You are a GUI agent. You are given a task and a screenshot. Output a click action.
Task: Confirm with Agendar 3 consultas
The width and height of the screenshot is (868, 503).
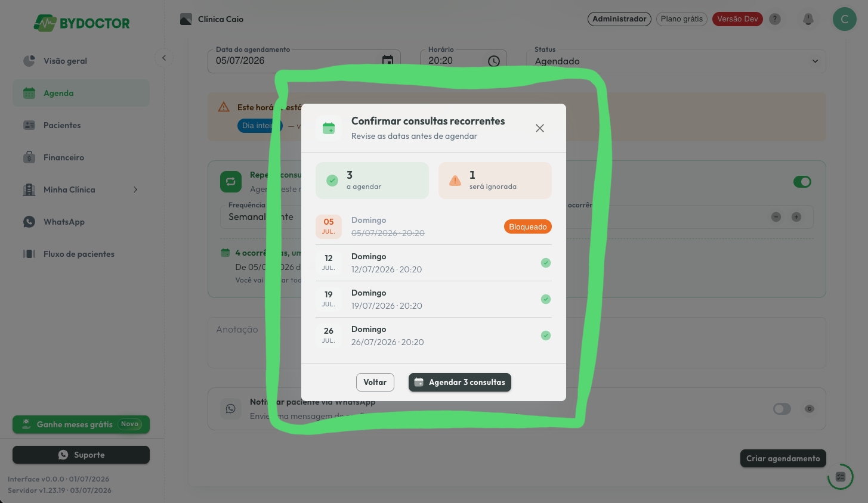pyautogui.click(x=460, y=383)
